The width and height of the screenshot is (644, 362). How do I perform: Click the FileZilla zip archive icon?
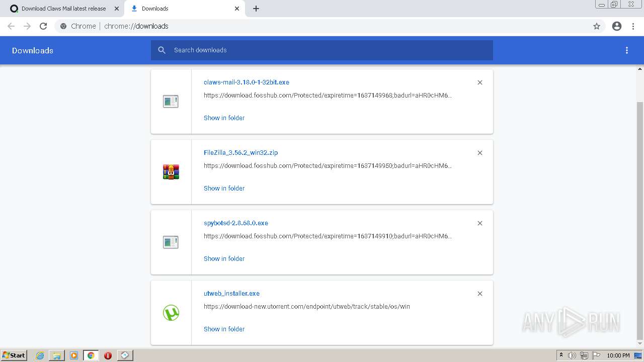pos(171,172)
